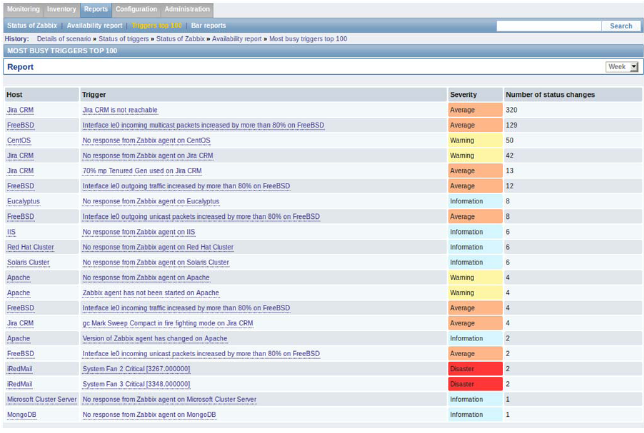644x433 pixels.
Task: Open No response from agent on Solaris Cluster
Action: tap(156, 263)
